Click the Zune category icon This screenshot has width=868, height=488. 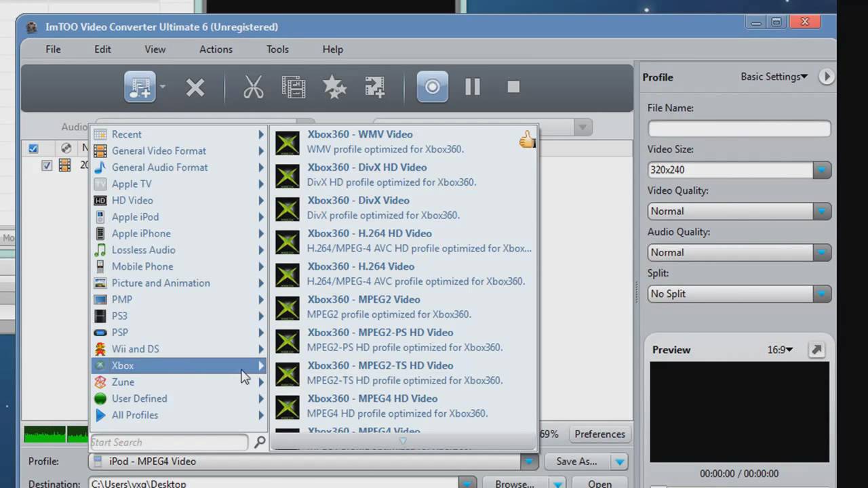coord(100,382)
